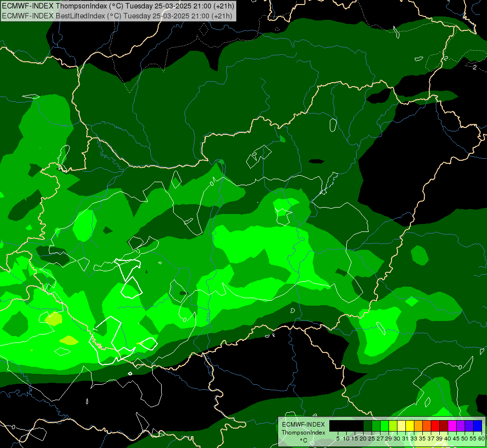The image size is (487, 448).
Task: Select the bright green 27-29 legend swatch
Action: 385,426
